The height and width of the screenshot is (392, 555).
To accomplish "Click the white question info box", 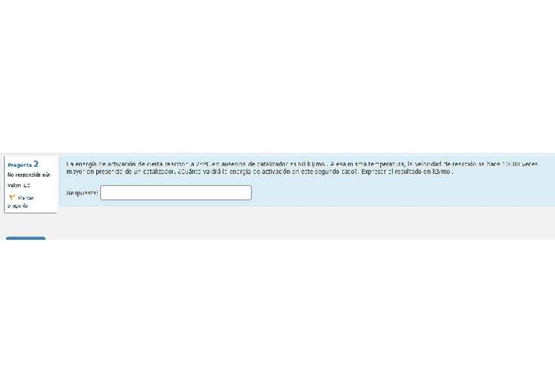I will 31,185.
